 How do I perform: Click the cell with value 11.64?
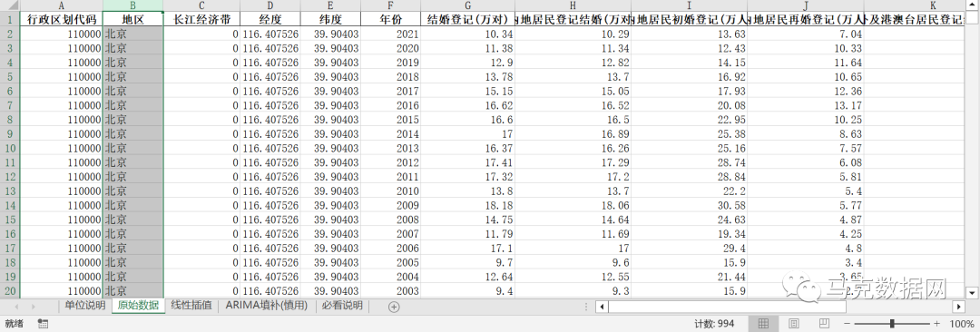pyautogui.click(x=806, y=63)
